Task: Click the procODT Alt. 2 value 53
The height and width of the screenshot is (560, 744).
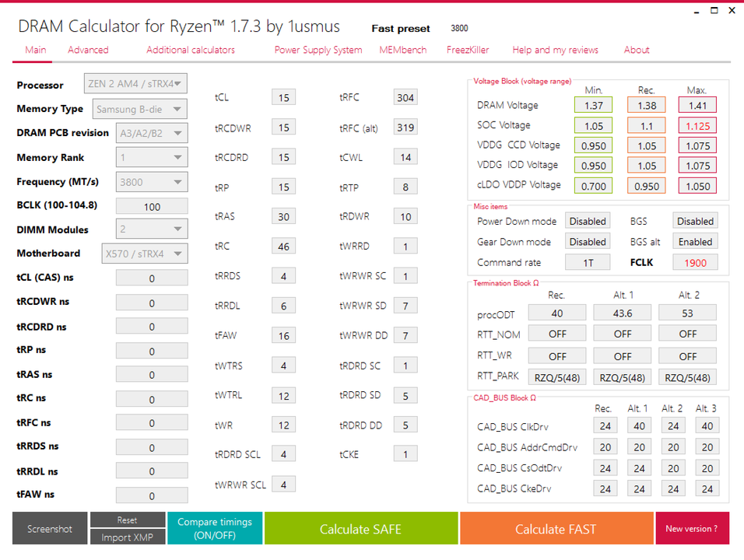Action: [x=687, y=313]
